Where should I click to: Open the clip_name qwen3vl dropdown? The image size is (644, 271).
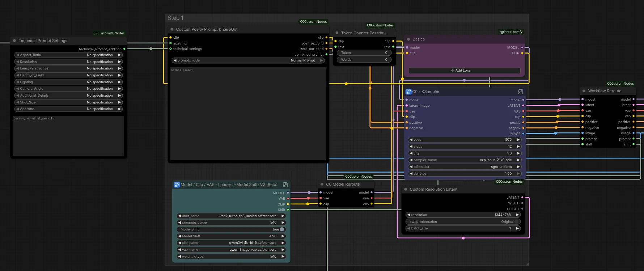231,243
